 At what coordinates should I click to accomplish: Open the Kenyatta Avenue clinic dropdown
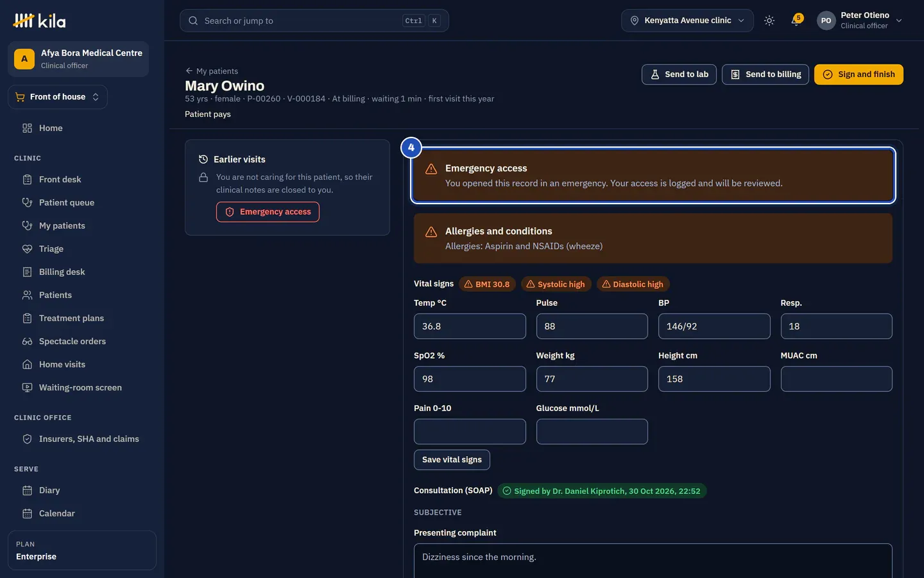coord(687,21)
